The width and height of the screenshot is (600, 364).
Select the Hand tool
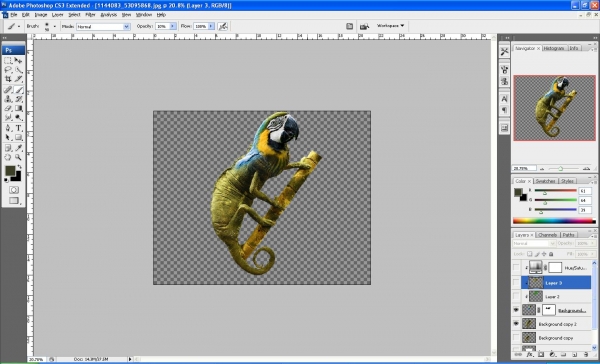click(x=8, y=157)
